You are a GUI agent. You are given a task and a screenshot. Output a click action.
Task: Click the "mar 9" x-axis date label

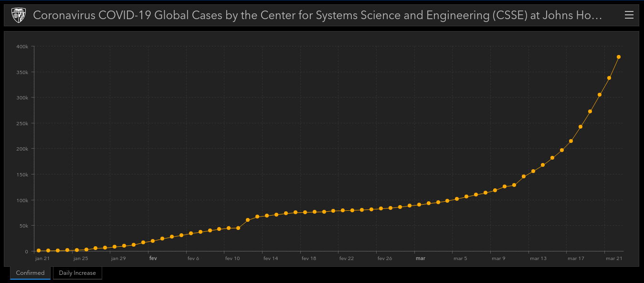pyautogui.click(x=498, y=259)
